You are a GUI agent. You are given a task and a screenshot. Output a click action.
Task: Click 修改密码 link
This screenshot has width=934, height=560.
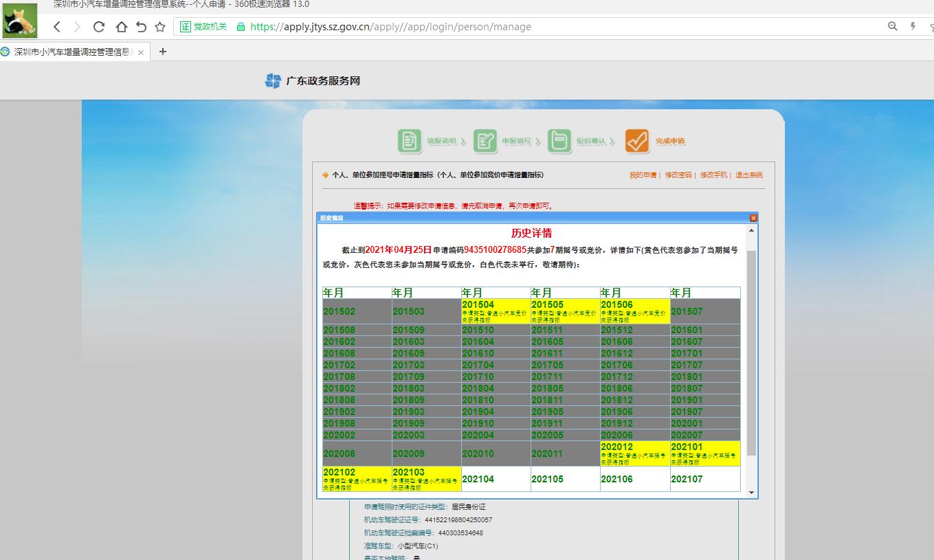point(678,175)
